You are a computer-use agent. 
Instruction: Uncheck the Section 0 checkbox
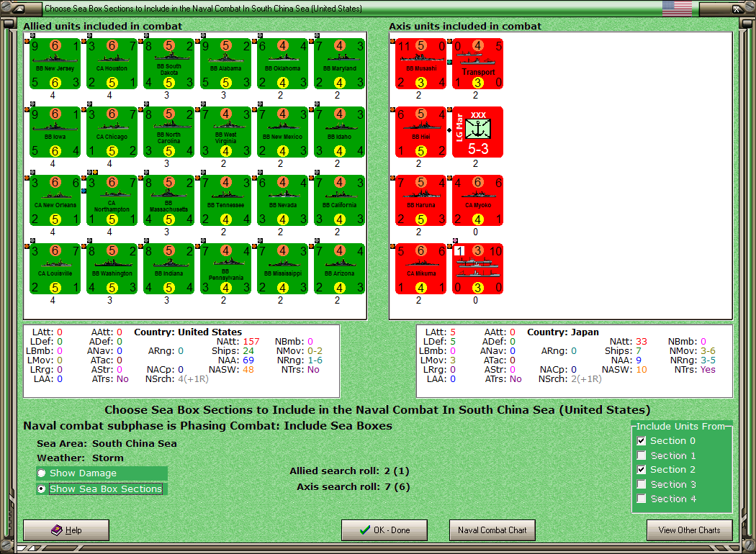[x=642, y=441]
